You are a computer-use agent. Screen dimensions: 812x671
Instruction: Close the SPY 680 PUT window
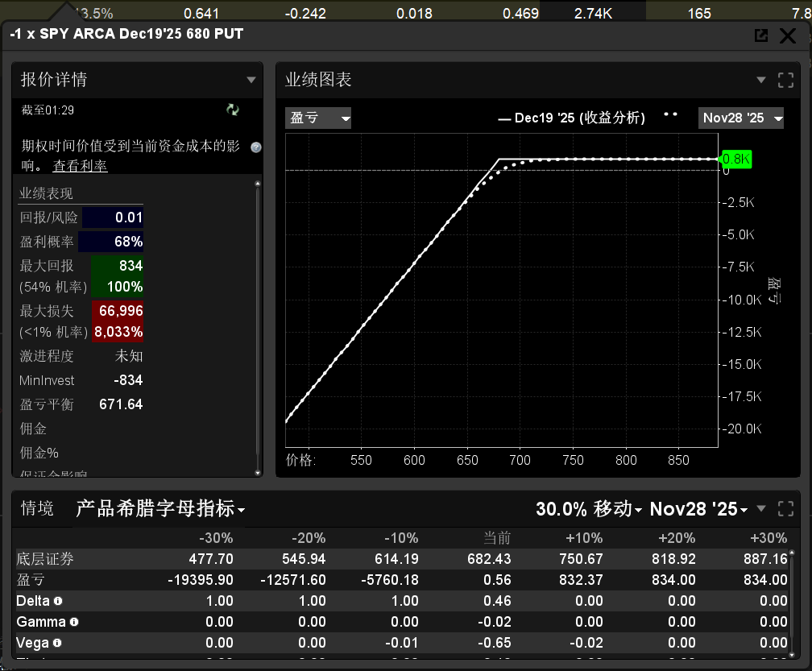click(788, 35)
